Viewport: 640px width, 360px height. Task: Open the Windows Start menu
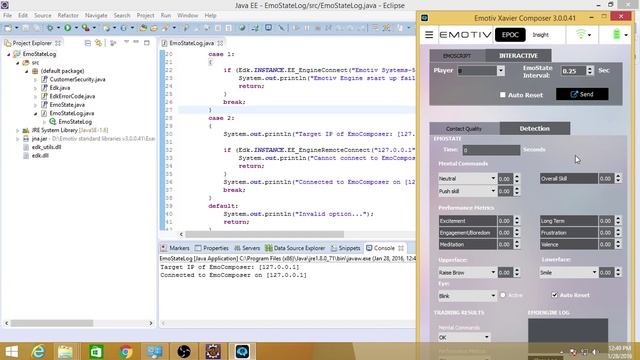(11, 351)
